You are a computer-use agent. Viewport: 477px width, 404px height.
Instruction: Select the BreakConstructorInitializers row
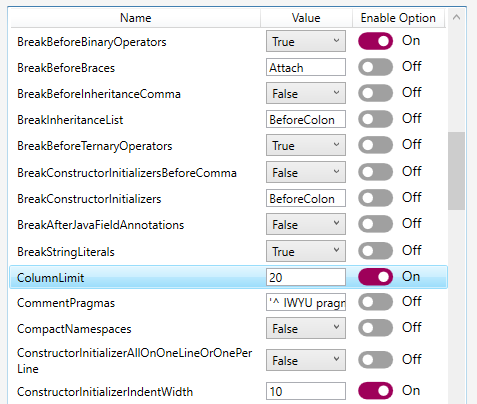coord(228,198)
